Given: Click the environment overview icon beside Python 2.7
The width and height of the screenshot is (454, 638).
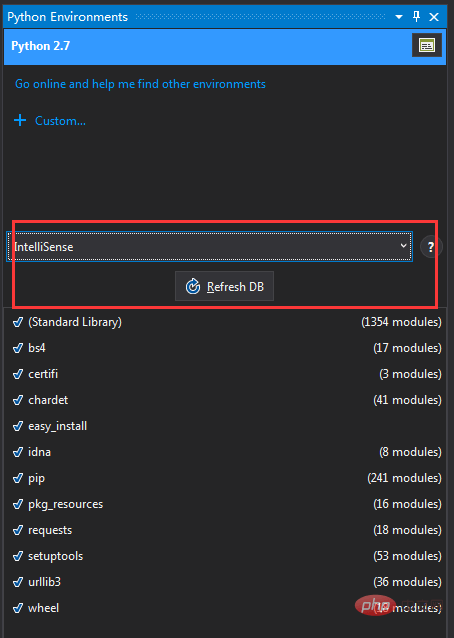Looking at the screenshot, I should pyautogui.click(x=426, y=46).
